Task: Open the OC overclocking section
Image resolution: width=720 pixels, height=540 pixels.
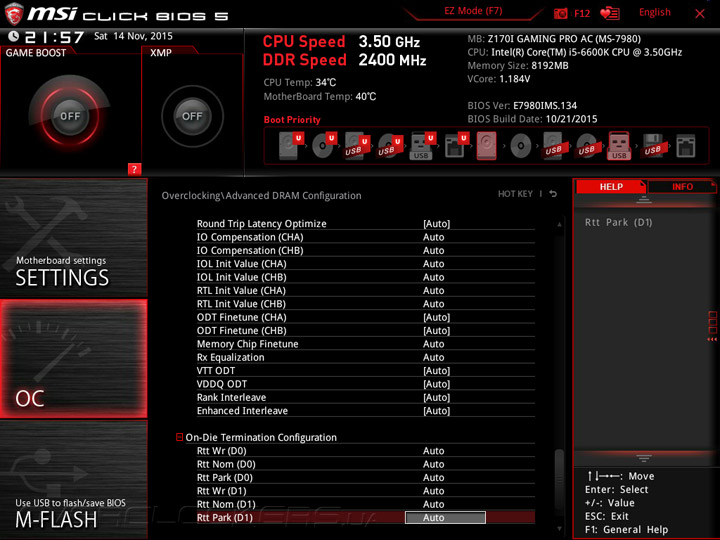Action: (73, 359)
